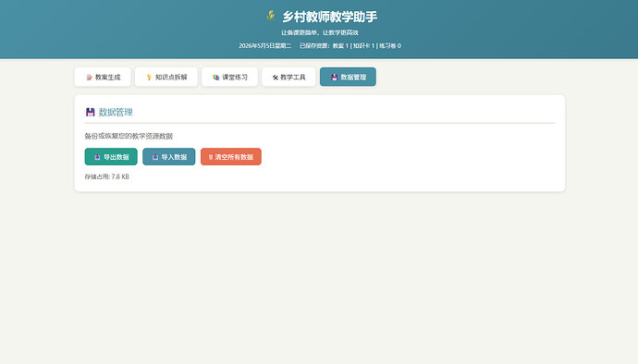This screenshot has height=364, width=638.
Task: Click the floppy disk icon beside 数据管理 heading
Action: coord(90,113)
